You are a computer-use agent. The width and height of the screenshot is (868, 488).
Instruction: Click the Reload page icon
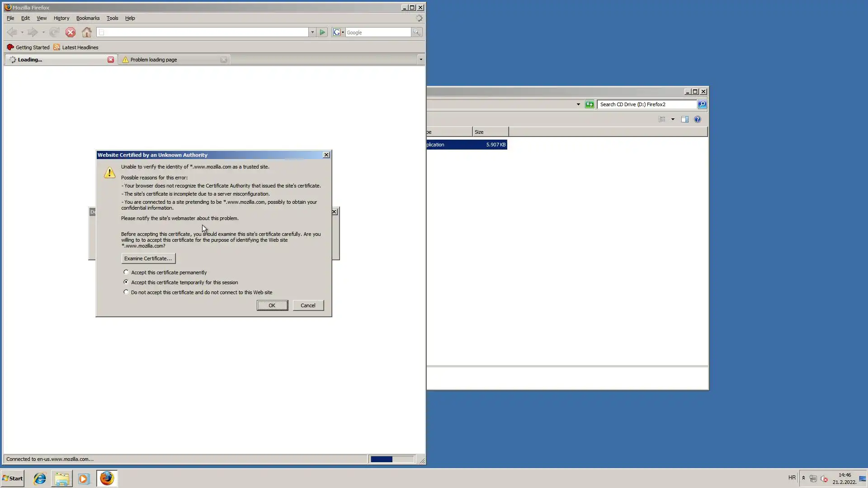(x=54, y=32)
